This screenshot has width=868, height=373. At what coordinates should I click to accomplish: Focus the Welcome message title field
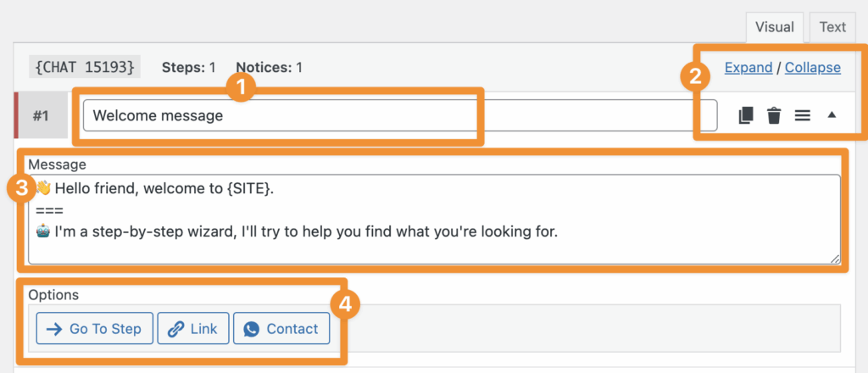[x=398, y=115]
